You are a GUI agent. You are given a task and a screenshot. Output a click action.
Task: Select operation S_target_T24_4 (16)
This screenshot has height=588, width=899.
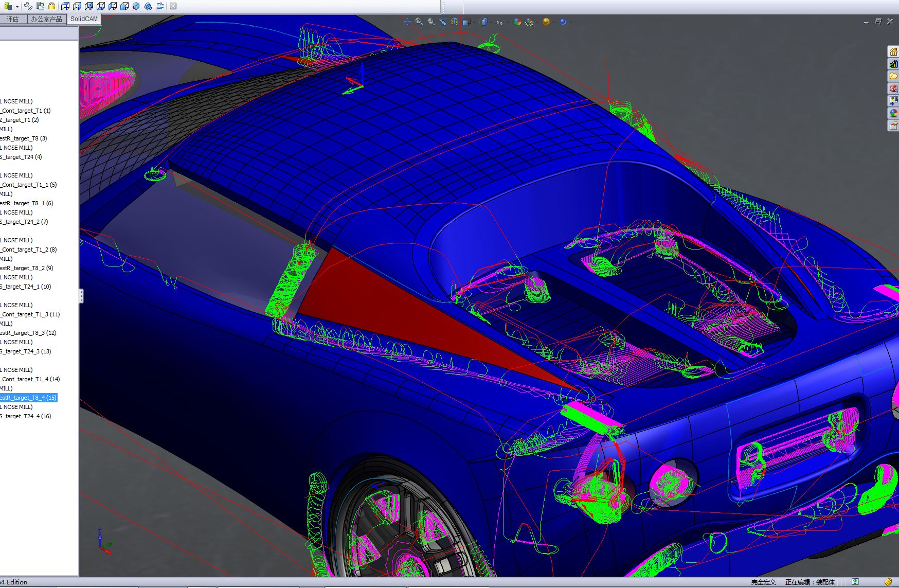click(x=26, y=416)
